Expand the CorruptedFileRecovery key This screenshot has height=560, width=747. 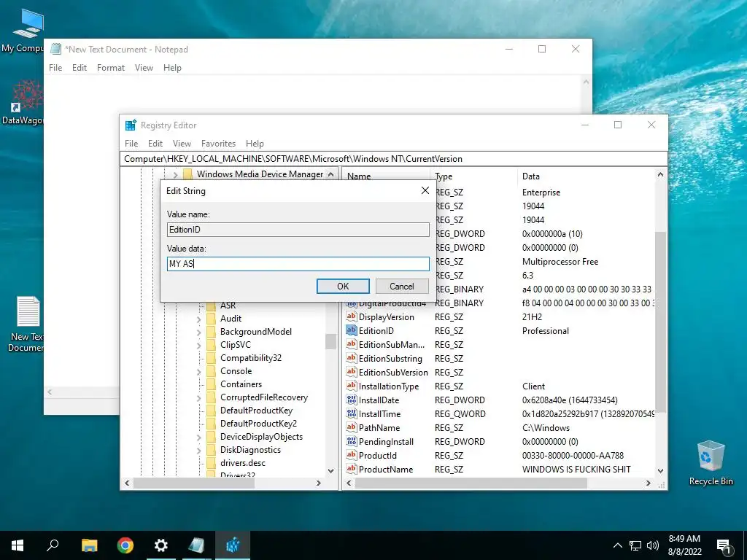198,398
